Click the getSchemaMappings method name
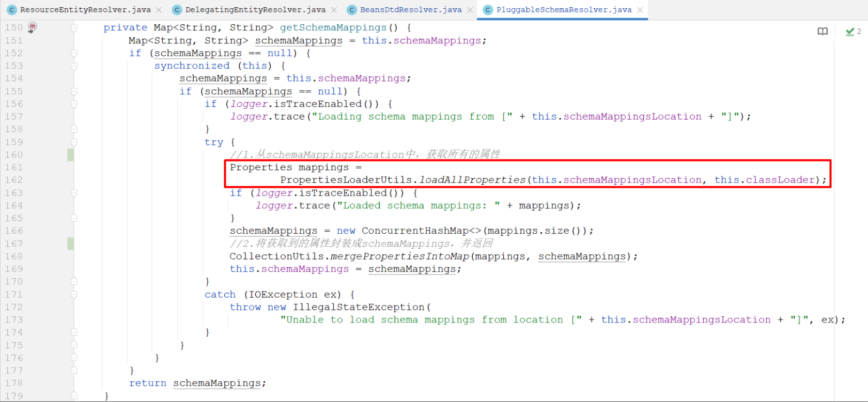 [x=333, y=28]
